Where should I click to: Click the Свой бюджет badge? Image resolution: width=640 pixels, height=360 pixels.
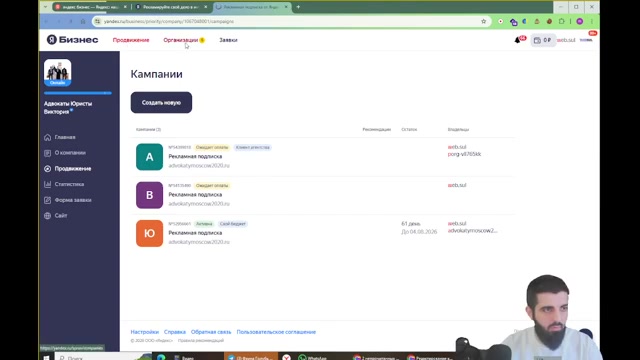233,224
